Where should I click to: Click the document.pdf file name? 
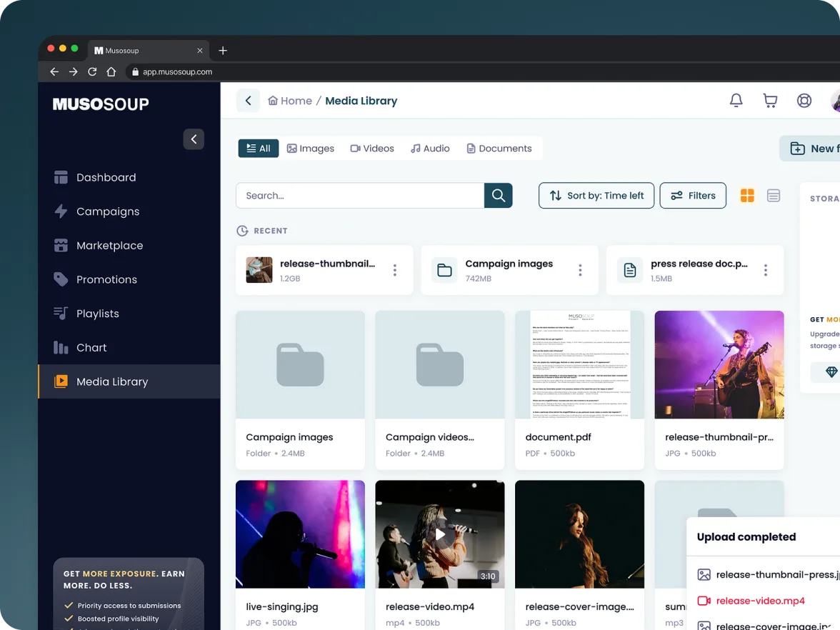coord(559,437)
